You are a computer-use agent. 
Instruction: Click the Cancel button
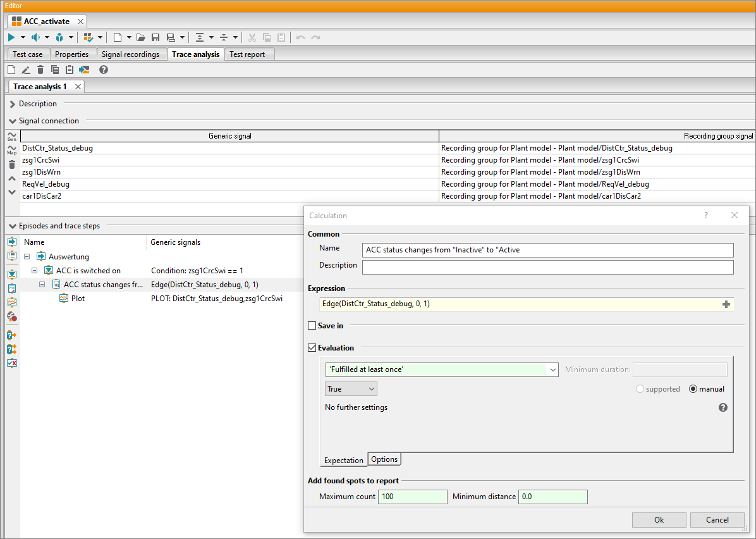click(717, 519)
